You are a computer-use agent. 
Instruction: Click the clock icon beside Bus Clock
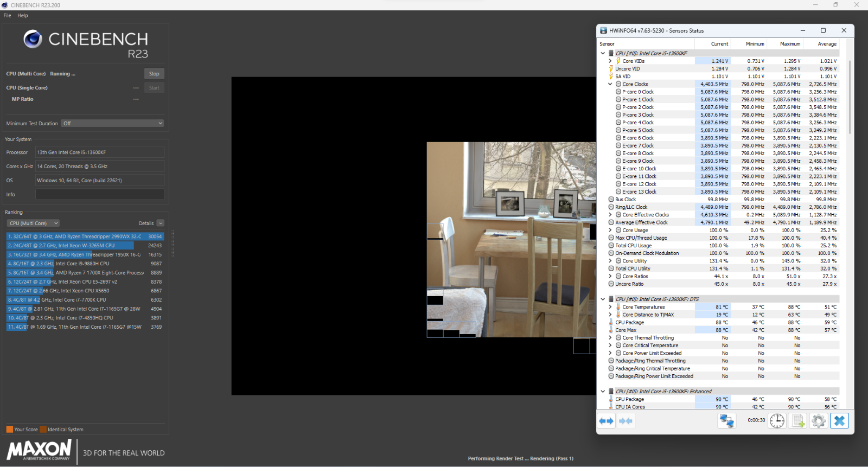[611, 200]
